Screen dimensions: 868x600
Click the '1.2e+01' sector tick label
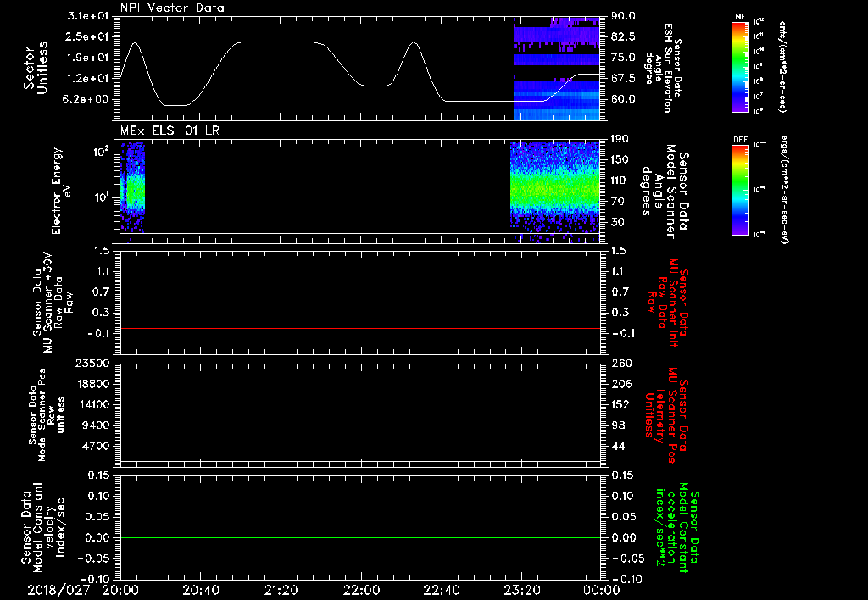tap(88, 79)
